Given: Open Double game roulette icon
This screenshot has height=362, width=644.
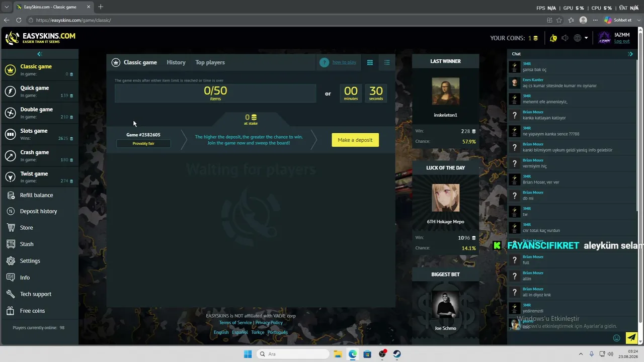Looking at the screenshot, I should click(10, 113).
